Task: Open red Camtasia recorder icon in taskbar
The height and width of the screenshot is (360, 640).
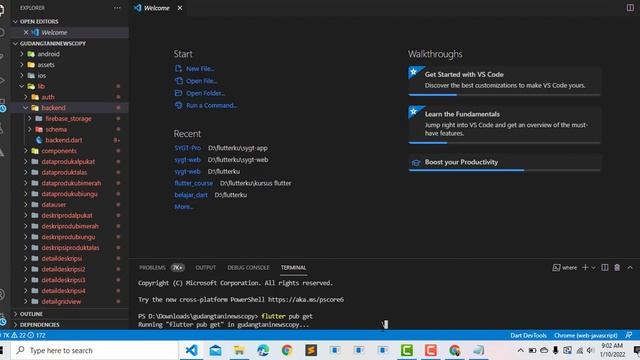Action: coord(431,350)
